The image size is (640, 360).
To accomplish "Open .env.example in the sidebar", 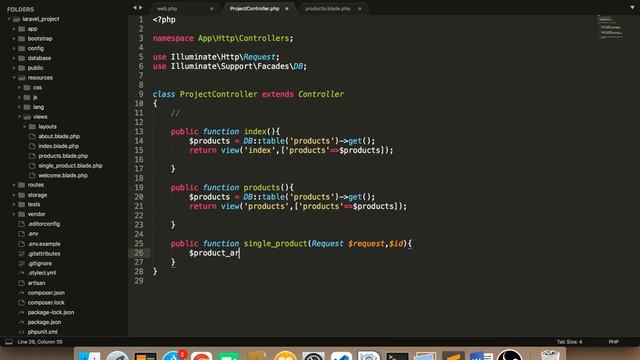I will click(44, 244).
